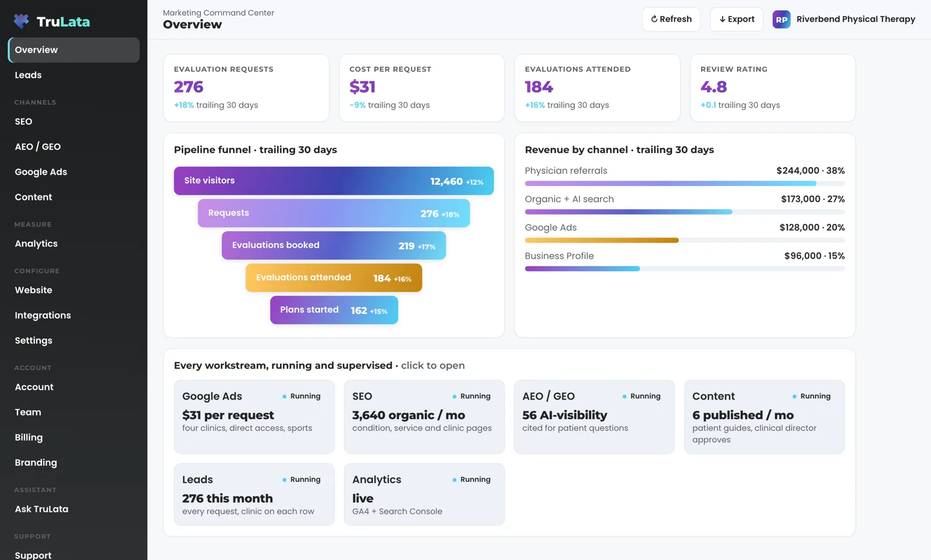The height and width of the screenshot is (560, 931).
Task: Click Running status on AEO / GEO card
Action: (641, 397)
